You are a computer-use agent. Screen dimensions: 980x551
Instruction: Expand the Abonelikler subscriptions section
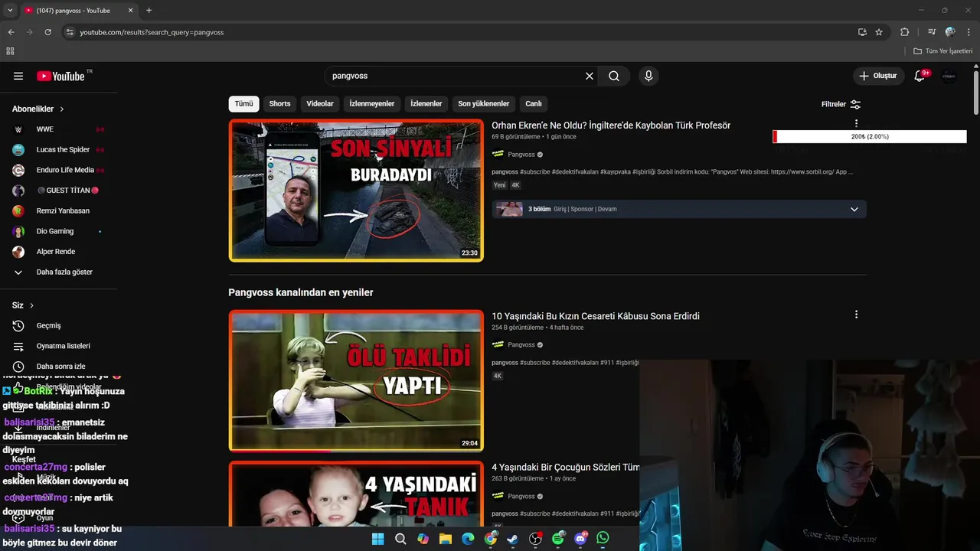tap(38, 109)
